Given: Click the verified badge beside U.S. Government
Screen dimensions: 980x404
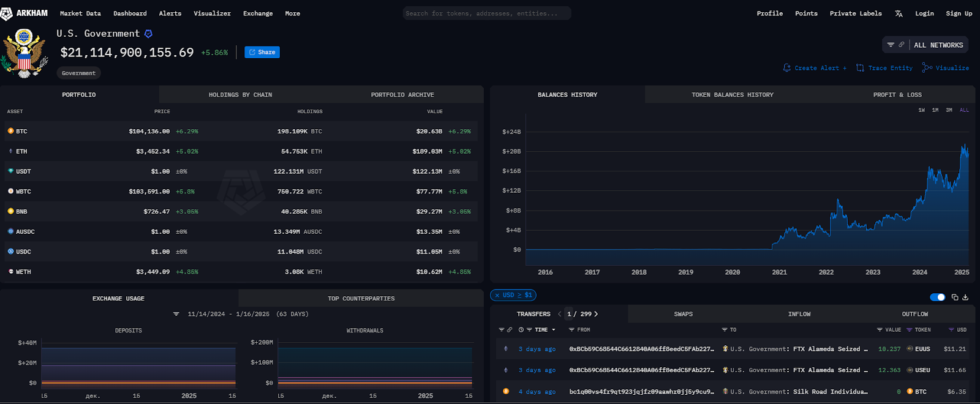Looking at the screenshot, I should 148,34.
